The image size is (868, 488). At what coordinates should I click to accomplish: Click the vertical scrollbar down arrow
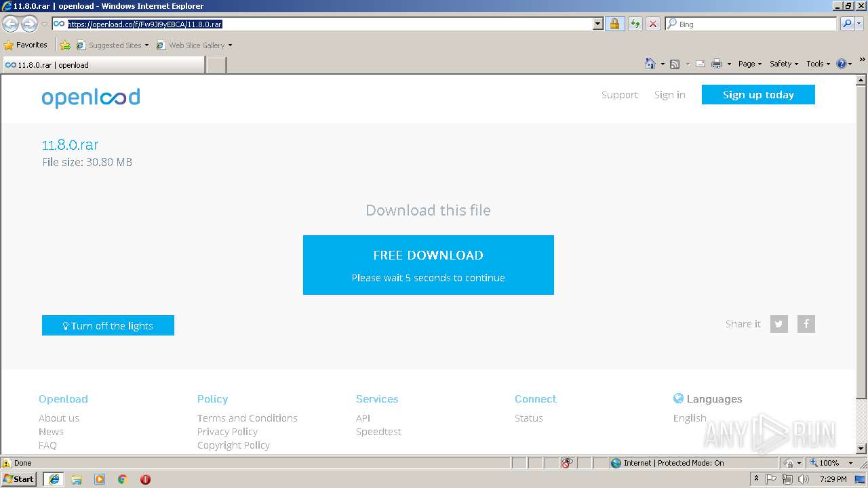[x=861, y=448]
